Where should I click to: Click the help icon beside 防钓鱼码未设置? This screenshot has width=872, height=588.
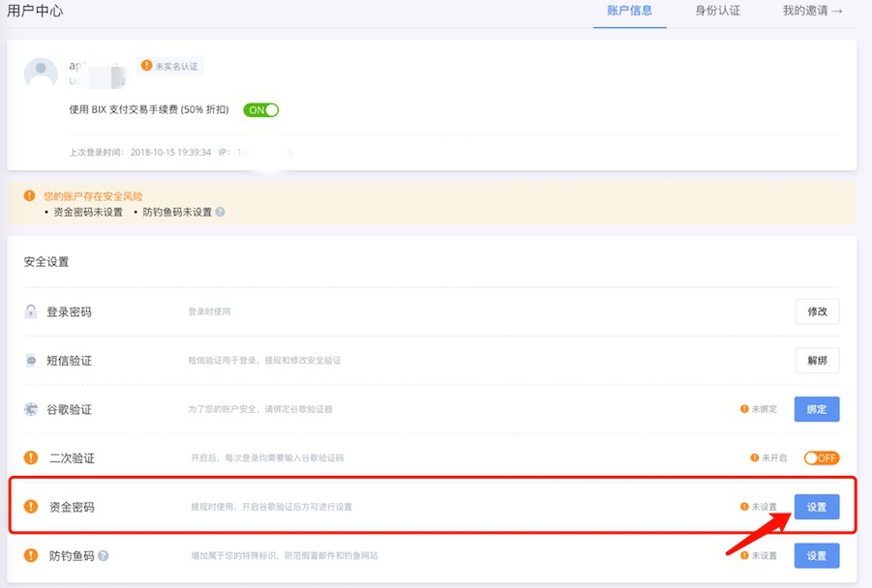point(221,212)
